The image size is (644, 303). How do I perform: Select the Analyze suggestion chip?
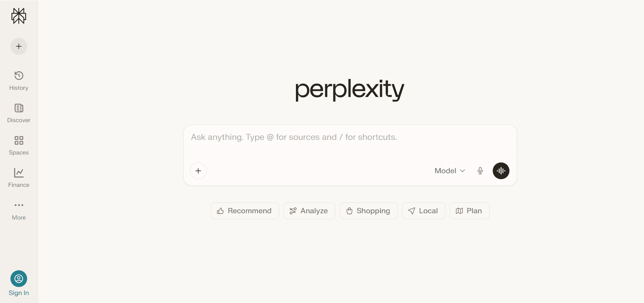pos(309,210)
